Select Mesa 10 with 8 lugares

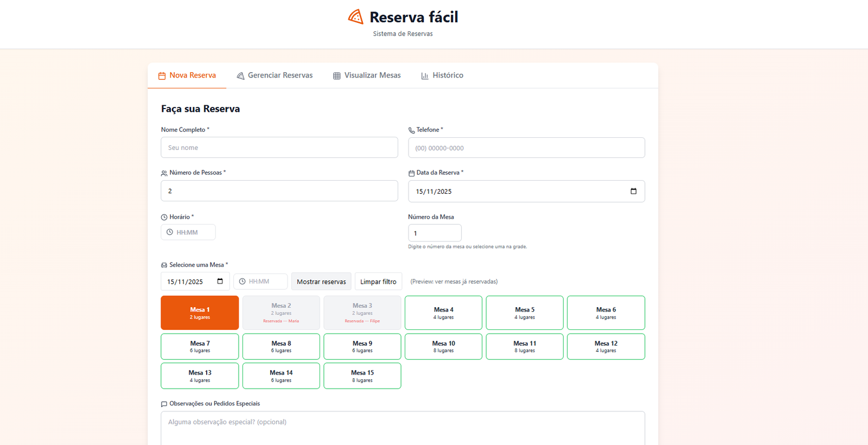pyautogui.click(x=443, y=346)
